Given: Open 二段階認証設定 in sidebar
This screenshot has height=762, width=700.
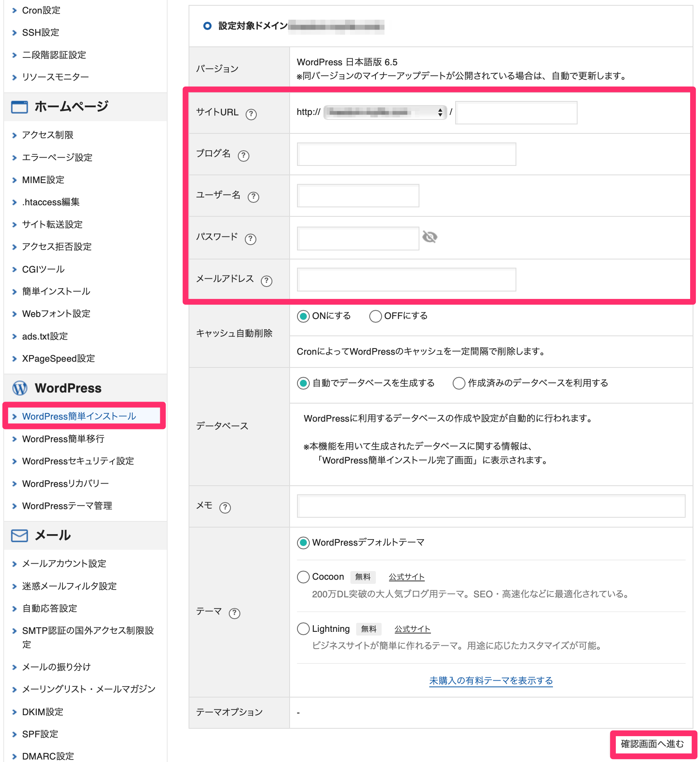Looking at the screenshot, I should [x=54, y=55].
